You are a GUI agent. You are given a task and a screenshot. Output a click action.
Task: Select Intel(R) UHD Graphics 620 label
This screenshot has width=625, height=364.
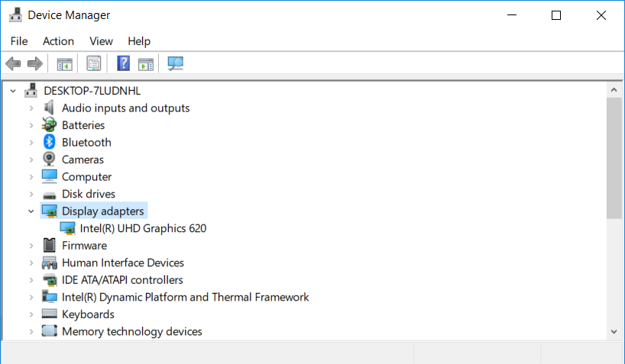click(x=143, y=228)
